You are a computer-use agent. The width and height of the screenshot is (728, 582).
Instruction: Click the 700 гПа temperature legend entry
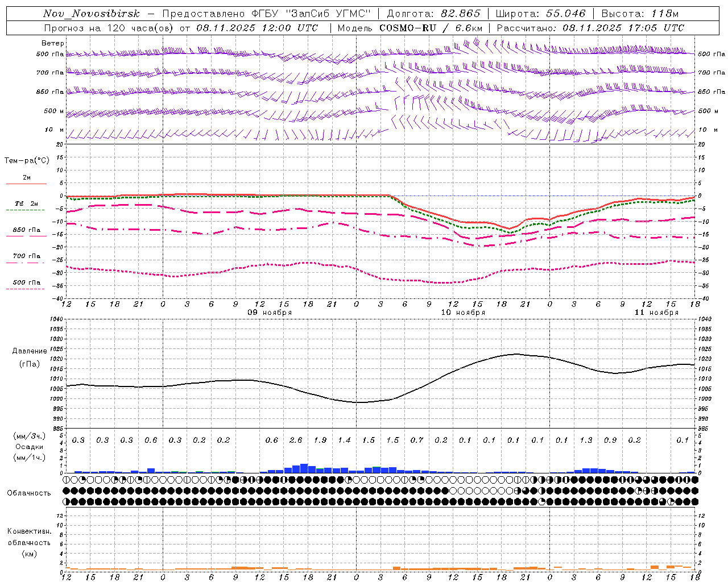[x=27, y=256]
